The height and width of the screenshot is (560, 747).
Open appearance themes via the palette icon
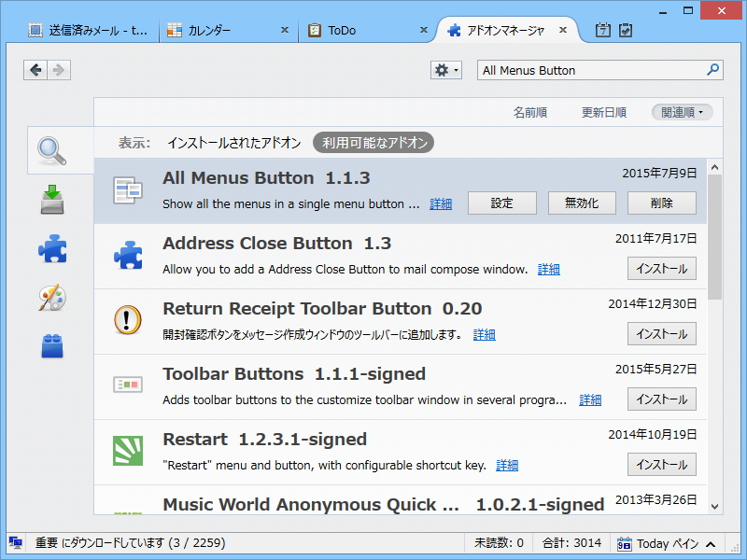tap(53, 297)
